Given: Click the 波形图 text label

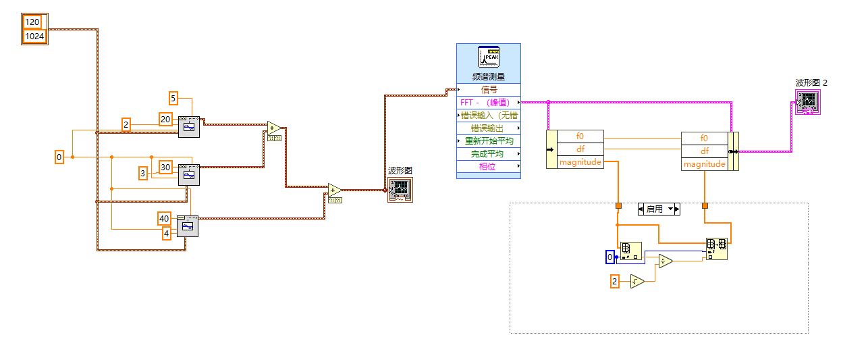Looking at the screenshot, I should pyautogui.click(x=400, y=171).
